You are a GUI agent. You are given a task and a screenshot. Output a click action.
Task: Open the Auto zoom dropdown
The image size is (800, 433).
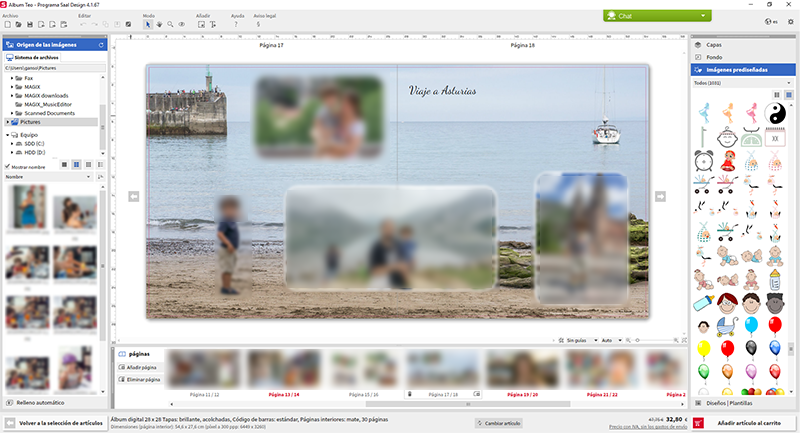(612, 340)
